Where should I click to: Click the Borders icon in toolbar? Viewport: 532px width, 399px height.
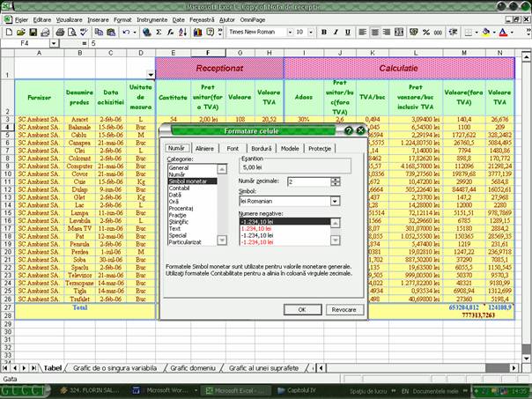[469, 33]
